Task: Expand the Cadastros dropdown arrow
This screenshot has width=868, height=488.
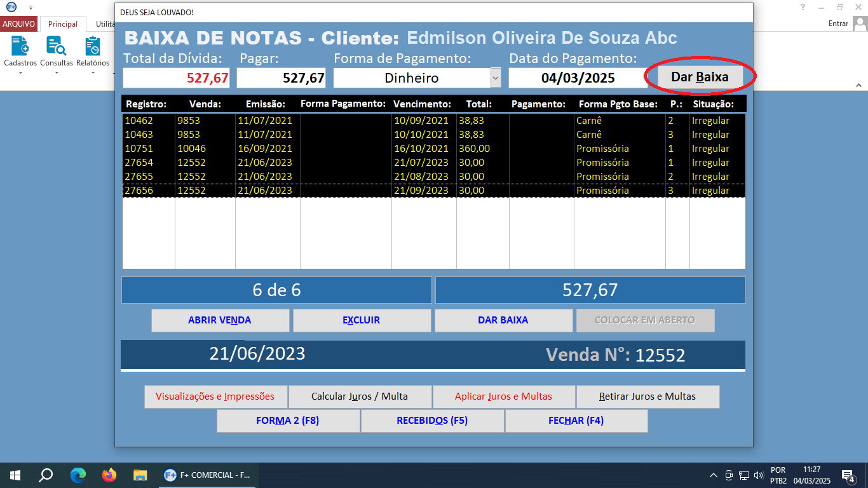Action: click(x=20, y=72)
